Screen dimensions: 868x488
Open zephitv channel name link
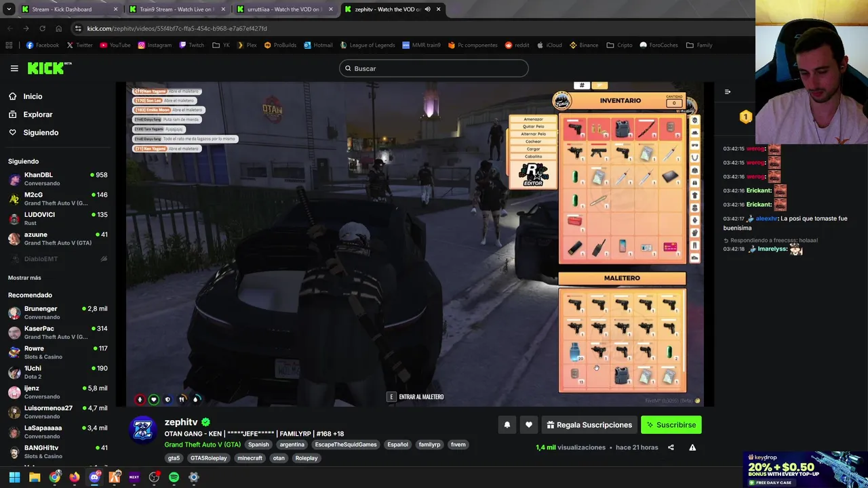[x=181, y=422]
